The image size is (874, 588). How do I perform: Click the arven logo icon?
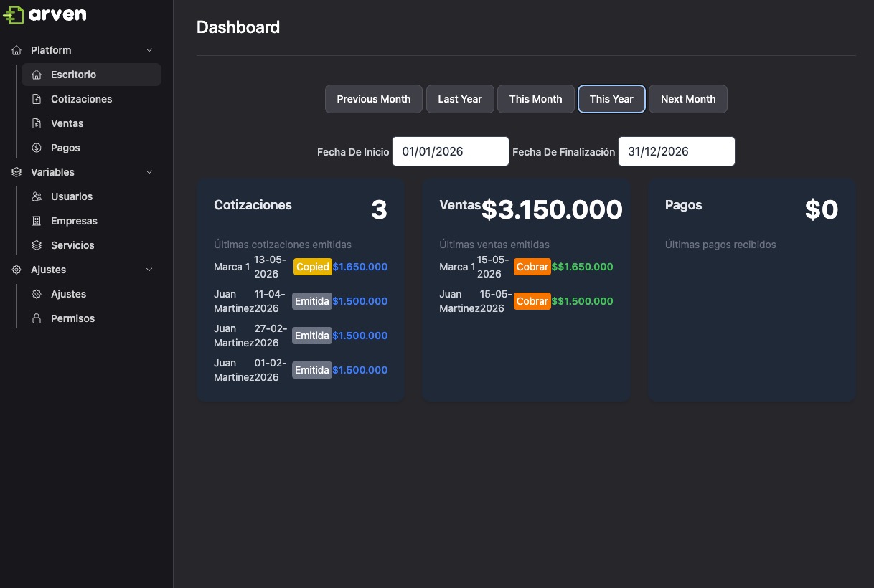coord(14,15)
